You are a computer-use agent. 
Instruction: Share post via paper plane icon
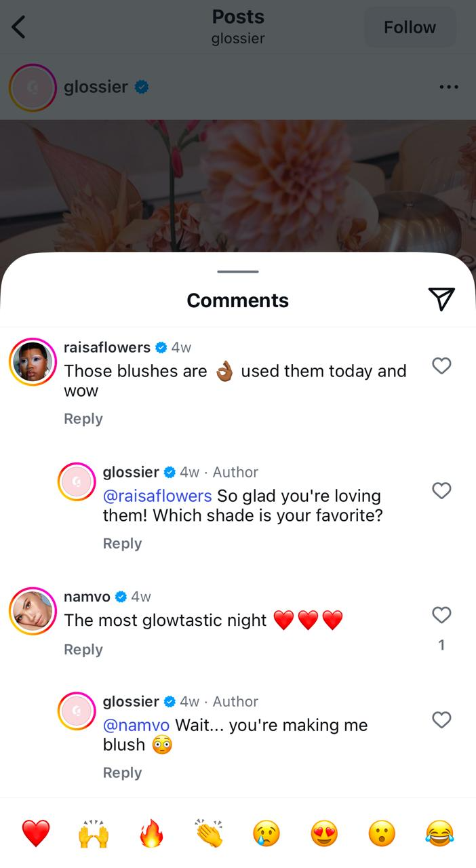coord(441,299)
